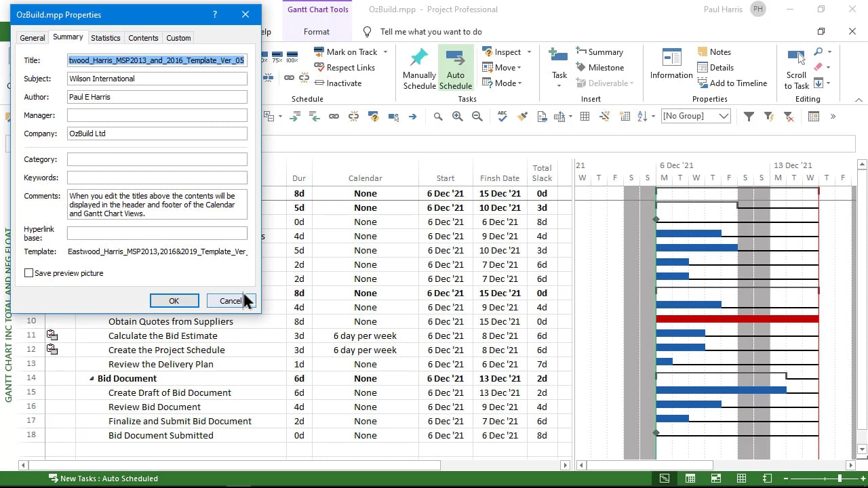Click the Manager input field
The width and height of the screenshot is (868, 488).
157,115
